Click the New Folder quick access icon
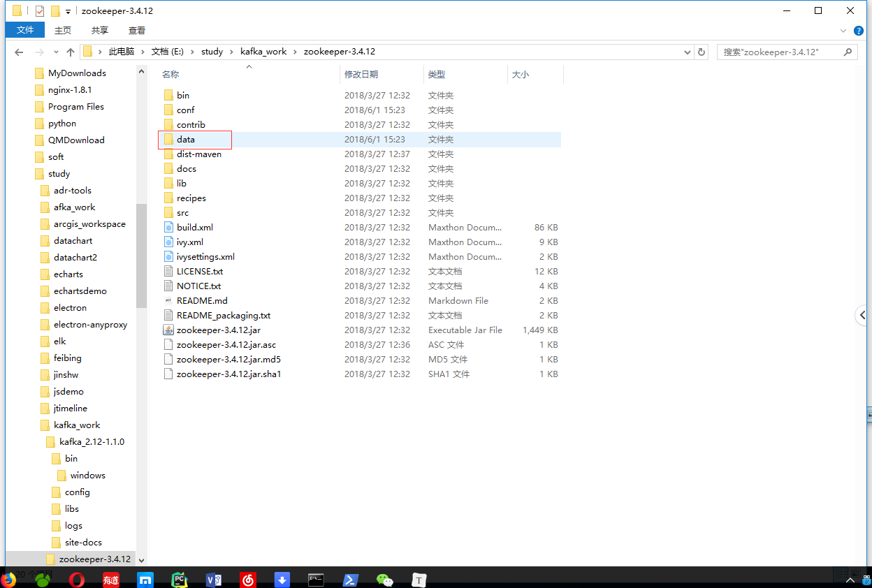 [55, 10]
